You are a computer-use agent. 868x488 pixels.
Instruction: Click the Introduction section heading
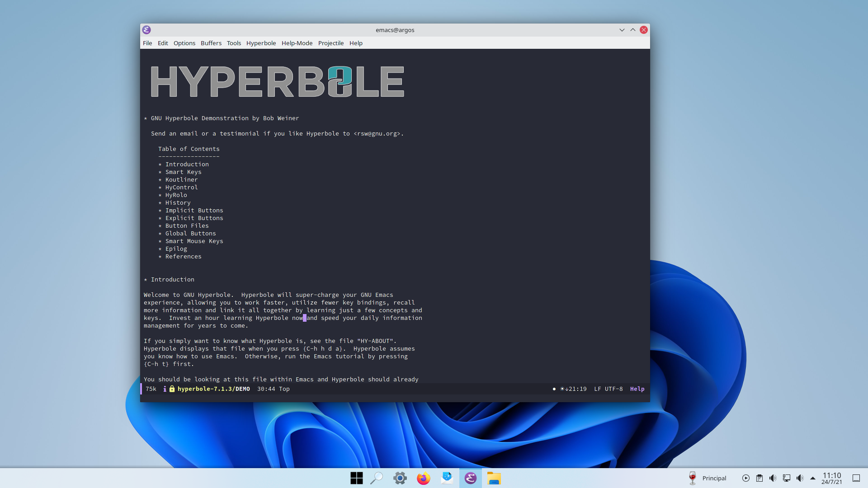coord(172,280)
